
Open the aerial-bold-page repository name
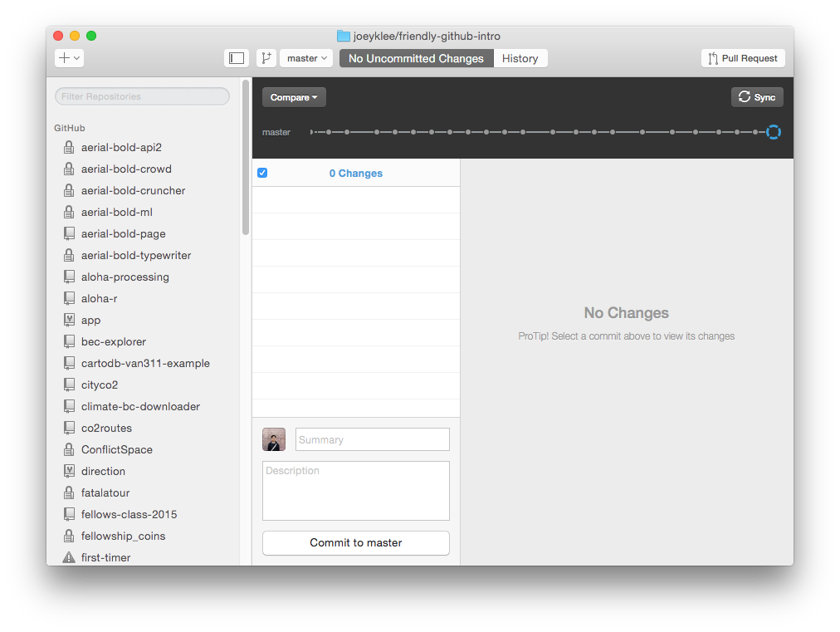point(123,233)
